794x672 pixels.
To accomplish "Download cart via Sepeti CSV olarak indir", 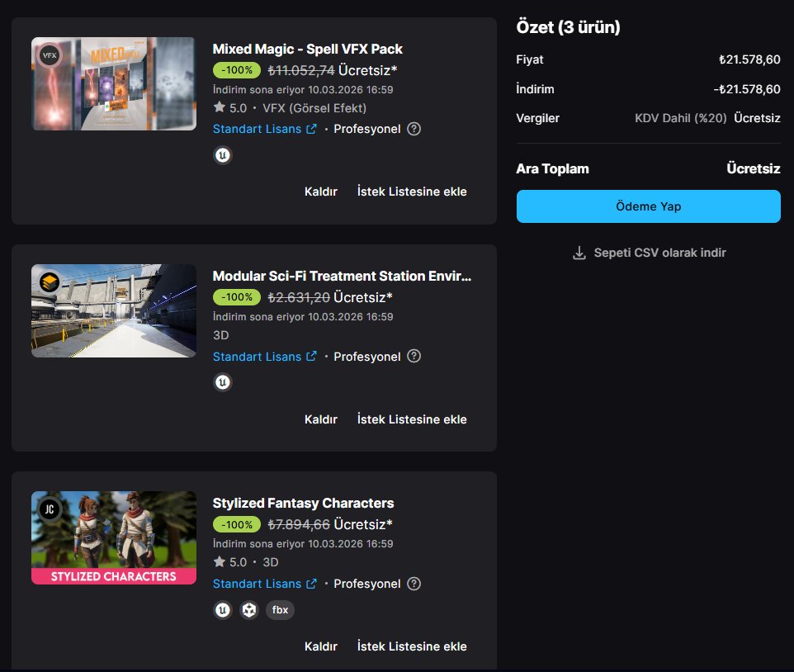I will (x=650, y=253).
